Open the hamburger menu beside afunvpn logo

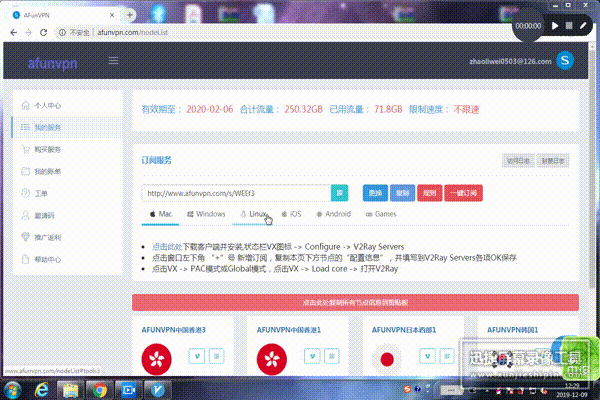pos(113,61)
